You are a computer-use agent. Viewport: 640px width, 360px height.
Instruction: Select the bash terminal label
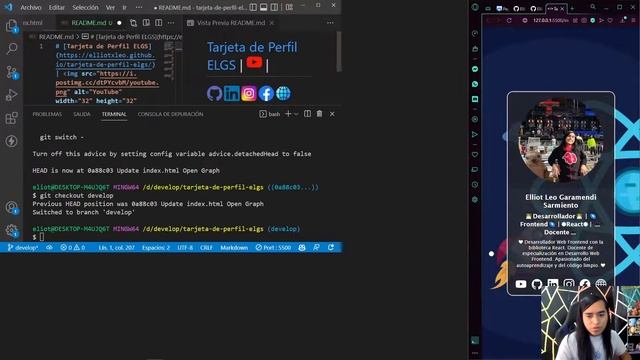click(270, 114)
